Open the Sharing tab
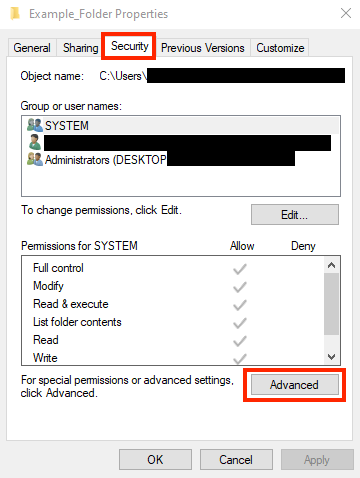 (x=81, y=48)
